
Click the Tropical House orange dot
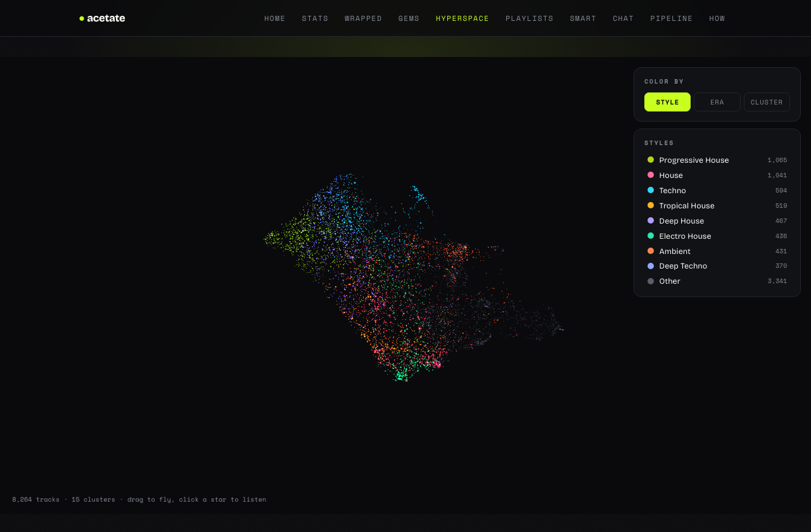(x=651, y=205)
